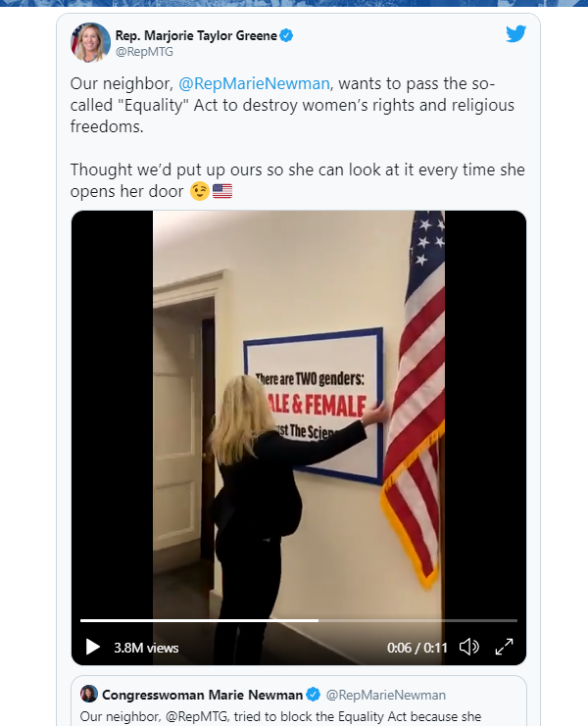The height and width of the screenshot is (726, 588).
Task: Expand the video to fullscreen
Action: pos(504,647)
